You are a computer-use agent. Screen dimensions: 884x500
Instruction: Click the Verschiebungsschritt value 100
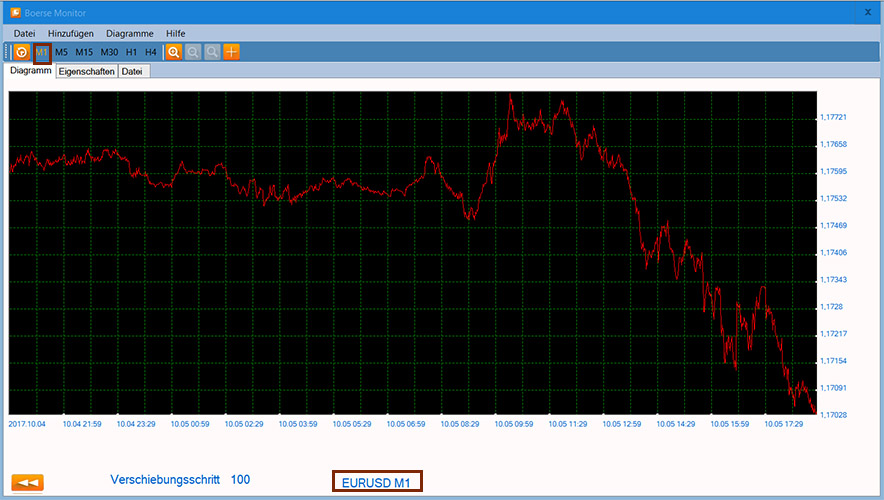coord(240,480)
